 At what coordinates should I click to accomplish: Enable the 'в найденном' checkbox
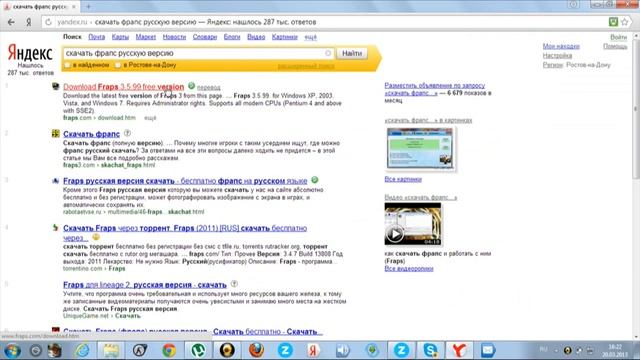[68, 65]
